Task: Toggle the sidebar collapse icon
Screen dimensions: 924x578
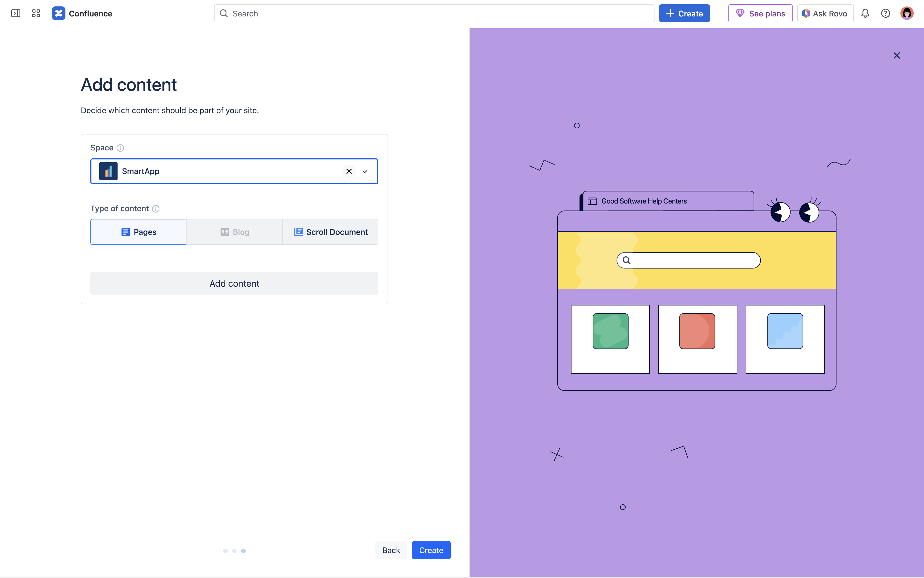Action: [x=16, y=13]
